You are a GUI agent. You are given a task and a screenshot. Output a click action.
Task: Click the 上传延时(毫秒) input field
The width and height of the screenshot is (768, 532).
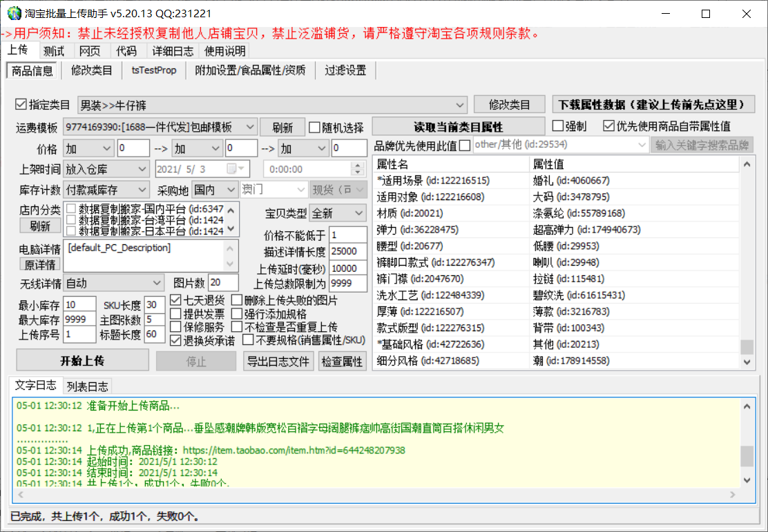pos(348,268)
